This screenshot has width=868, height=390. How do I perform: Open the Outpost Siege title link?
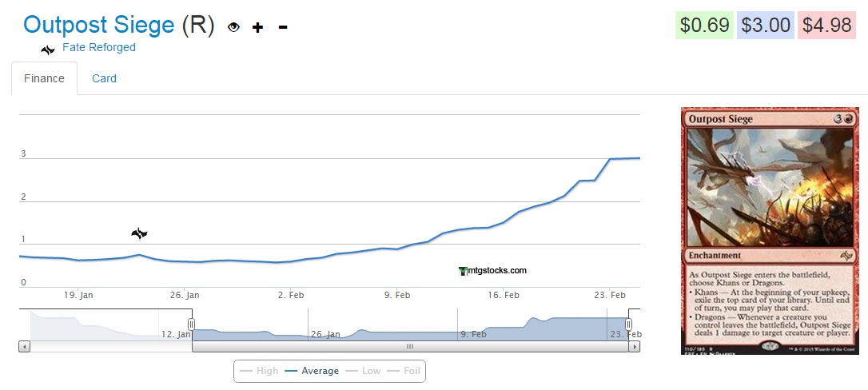coord(99,25)
